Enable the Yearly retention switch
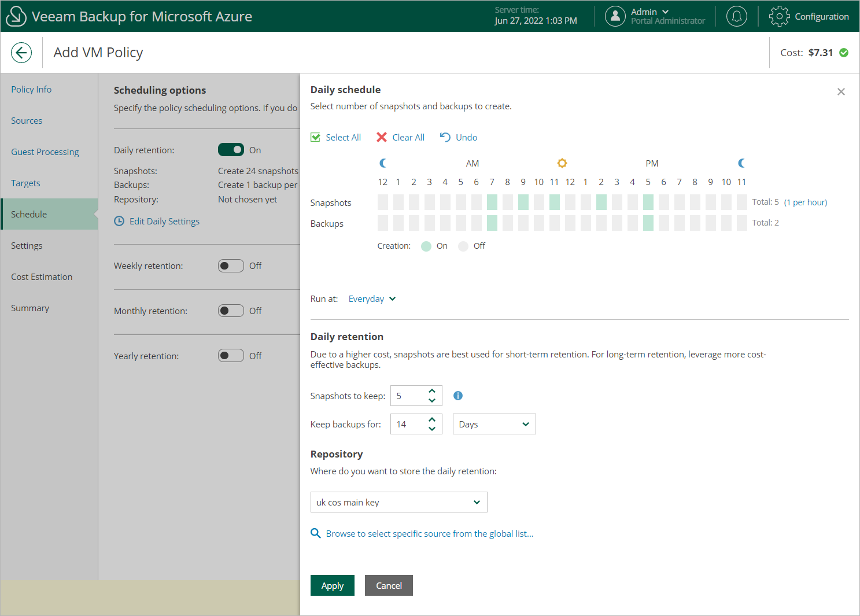860x616 pixels. 231,356
